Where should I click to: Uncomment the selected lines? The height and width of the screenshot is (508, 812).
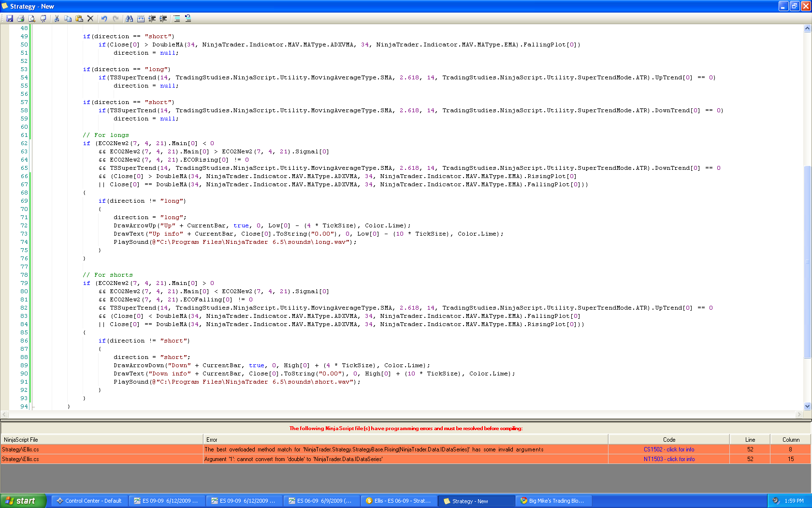[188, 18]
